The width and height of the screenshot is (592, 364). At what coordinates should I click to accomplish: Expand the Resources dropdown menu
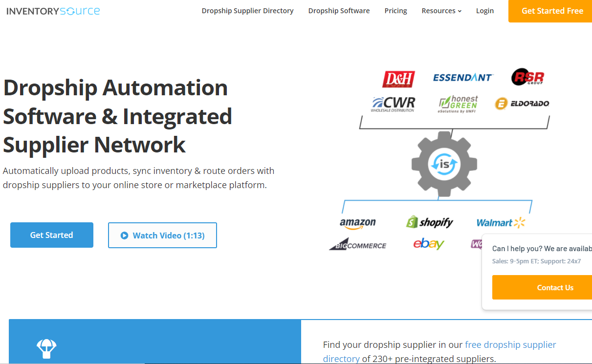pos(441,11)
